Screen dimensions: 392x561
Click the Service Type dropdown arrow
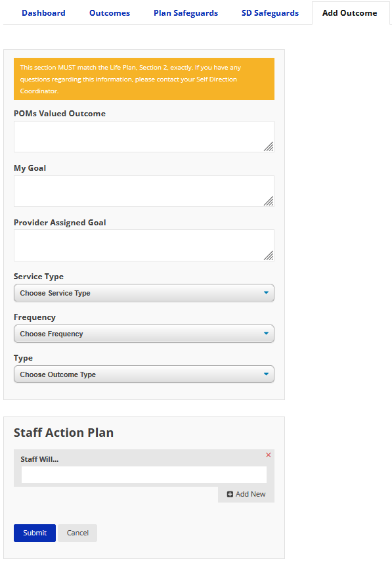266,293
